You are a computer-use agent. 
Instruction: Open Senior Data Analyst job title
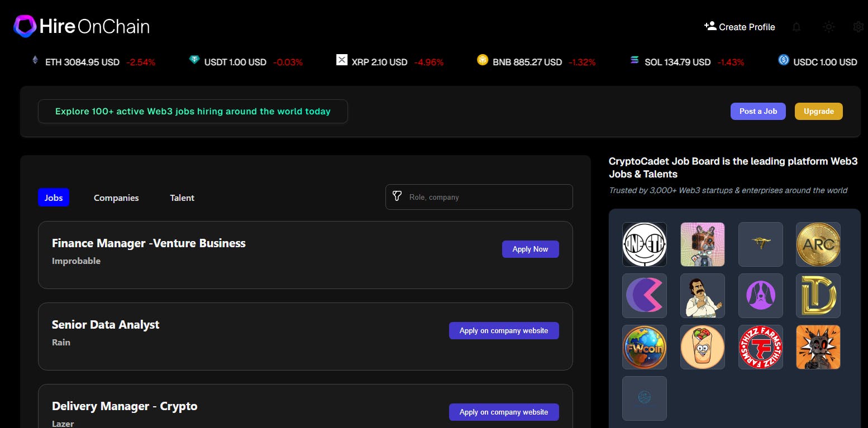(106, 324)
